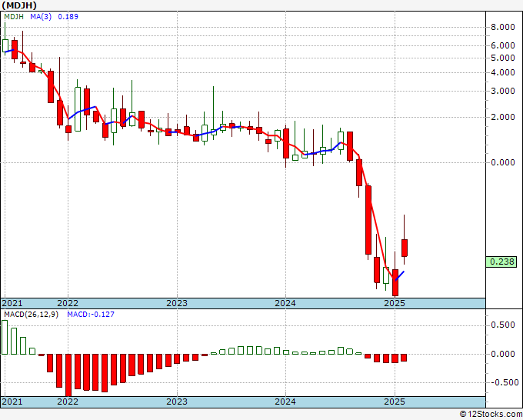Click the 0.500 MACD axis label
This screenshot has height=420, width=523.
(x=503, y=325)
